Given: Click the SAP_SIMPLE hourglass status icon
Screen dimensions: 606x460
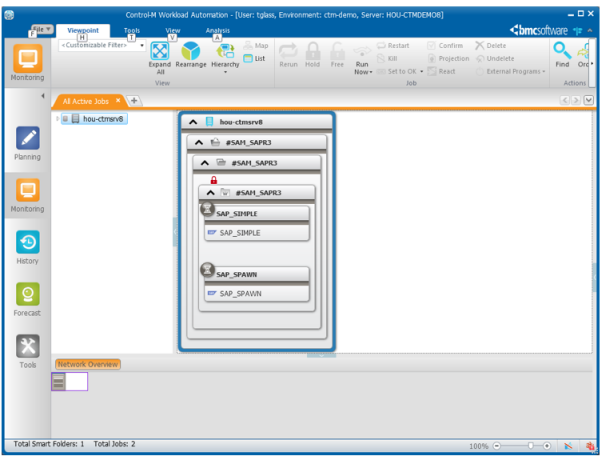Looking at the screenshot, I should click(x=208, y=209).
